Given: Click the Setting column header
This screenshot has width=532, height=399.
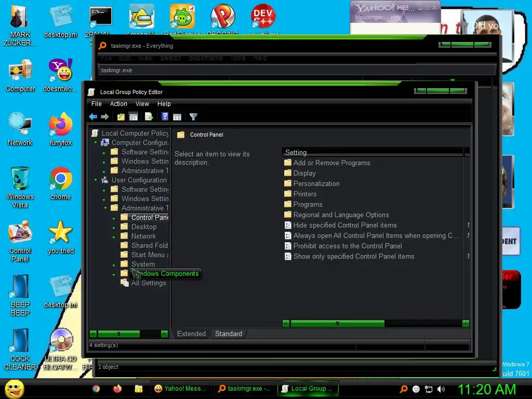Looking at the screenshot, I should coord(373,152).
